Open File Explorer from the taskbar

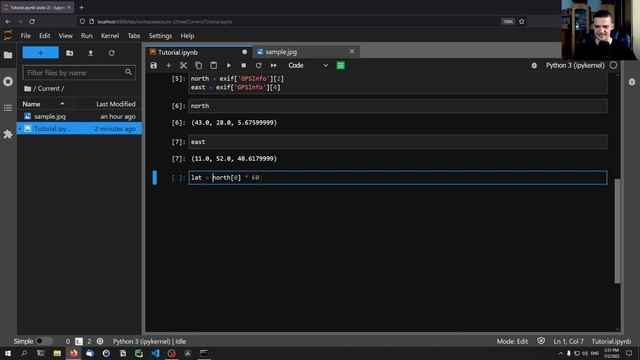coord(57,353)
